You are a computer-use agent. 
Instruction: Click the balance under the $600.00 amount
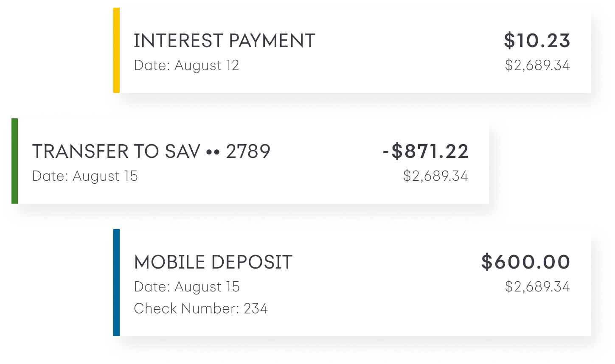(x=537, y=287)
